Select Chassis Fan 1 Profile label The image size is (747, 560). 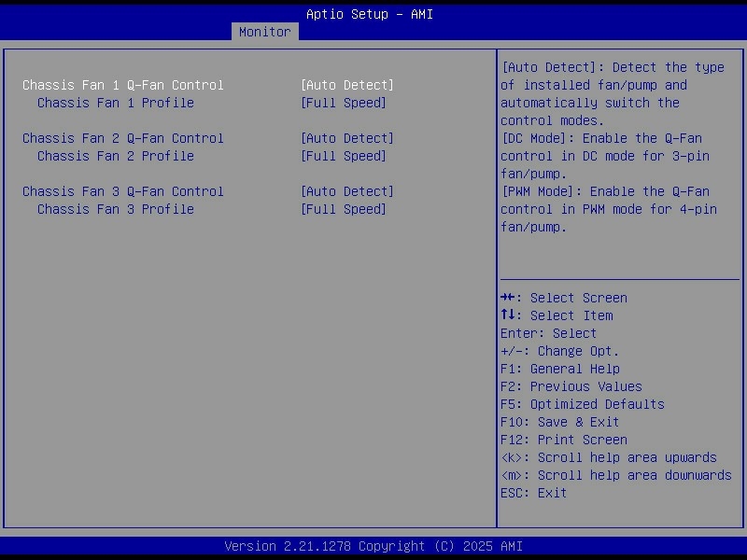point(116,103)
